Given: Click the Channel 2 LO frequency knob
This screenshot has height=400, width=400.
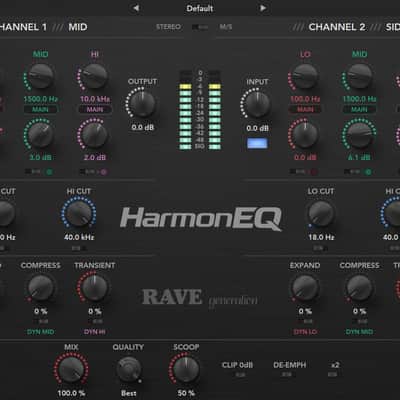Looking at the screenshot, I should pos(305,76).
